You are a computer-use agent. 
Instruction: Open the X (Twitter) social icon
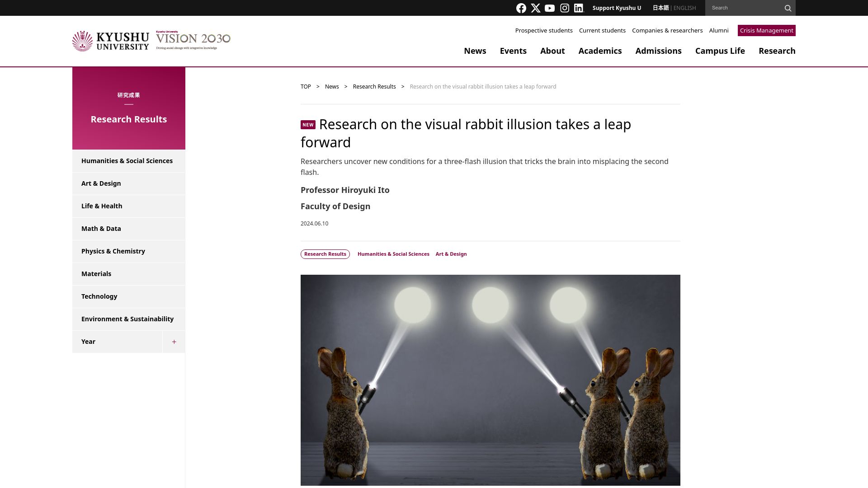pos(535,8)
